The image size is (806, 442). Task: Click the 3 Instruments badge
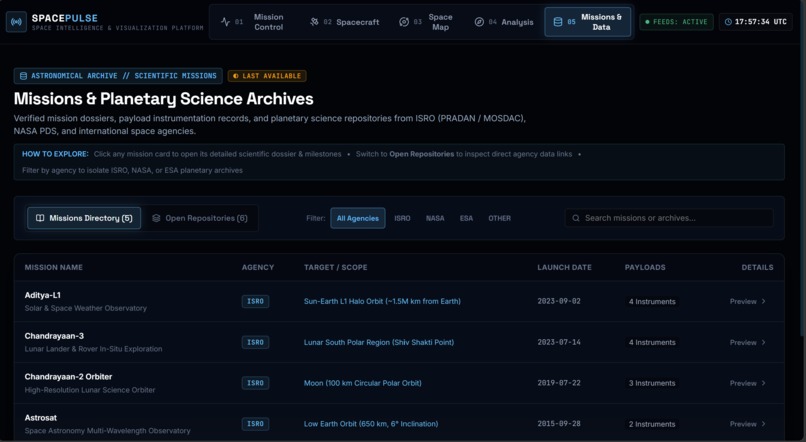pos(652,383)
